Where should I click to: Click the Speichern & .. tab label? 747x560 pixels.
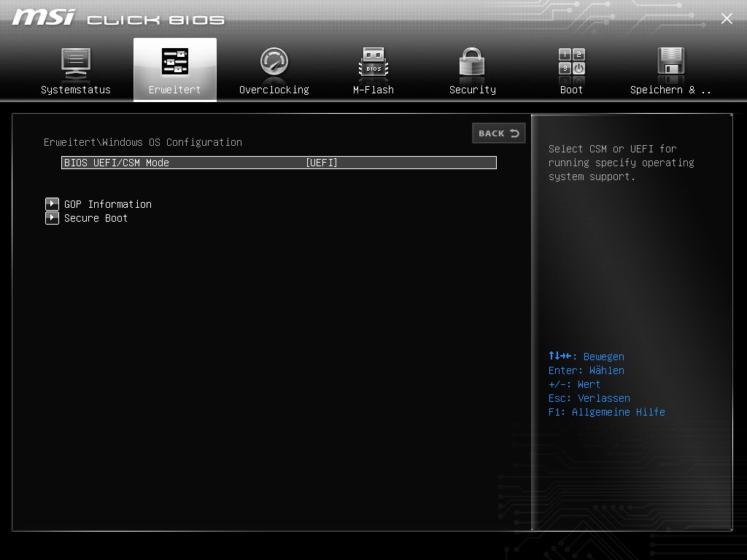click(x=671, y=90)
